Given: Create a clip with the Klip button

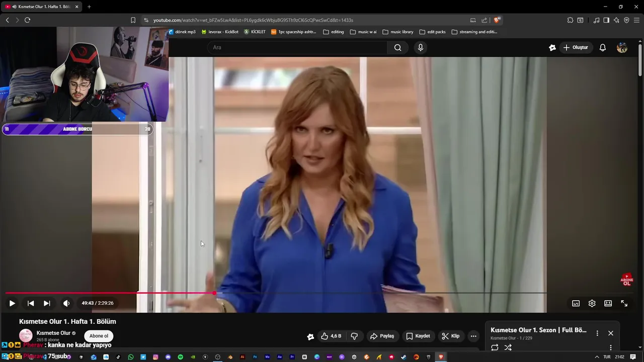Looking at the screenshot, I should click(450, 336).
